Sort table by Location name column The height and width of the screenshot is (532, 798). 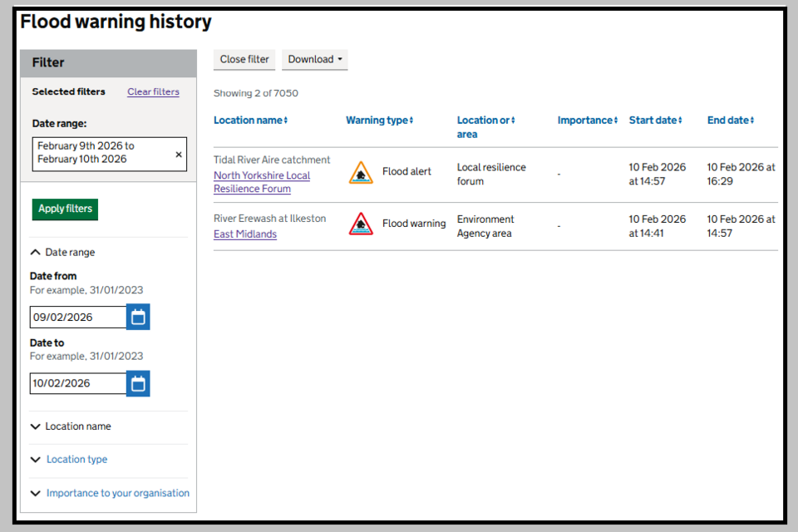coord(250,121)
